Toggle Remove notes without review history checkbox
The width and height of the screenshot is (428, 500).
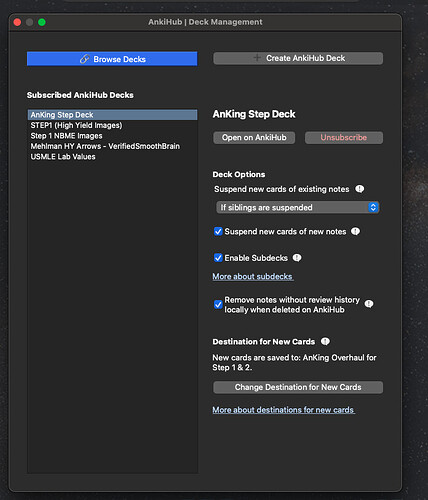click(218, 304)
